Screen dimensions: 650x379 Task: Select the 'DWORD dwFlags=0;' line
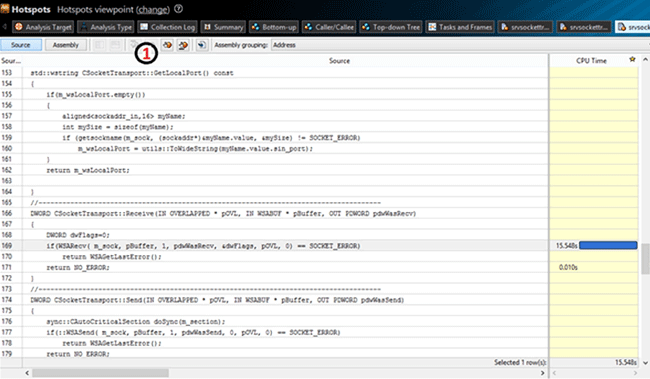coord(78,235)
